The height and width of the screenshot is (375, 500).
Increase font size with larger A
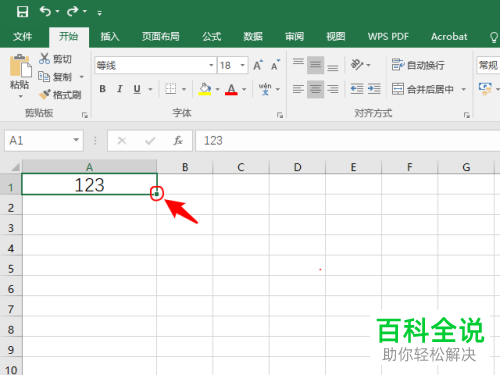pos(258,65)
